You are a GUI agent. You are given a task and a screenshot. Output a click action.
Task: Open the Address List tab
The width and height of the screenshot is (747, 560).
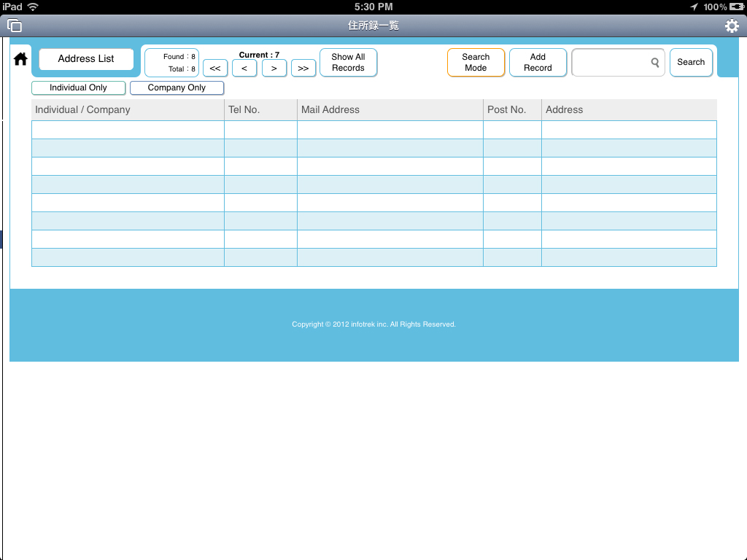coord(86,59)
